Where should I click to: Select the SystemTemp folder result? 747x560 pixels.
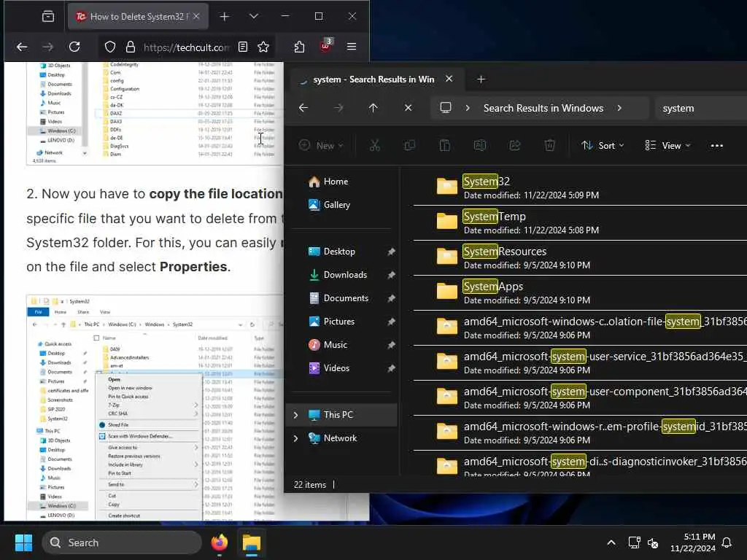578,223
